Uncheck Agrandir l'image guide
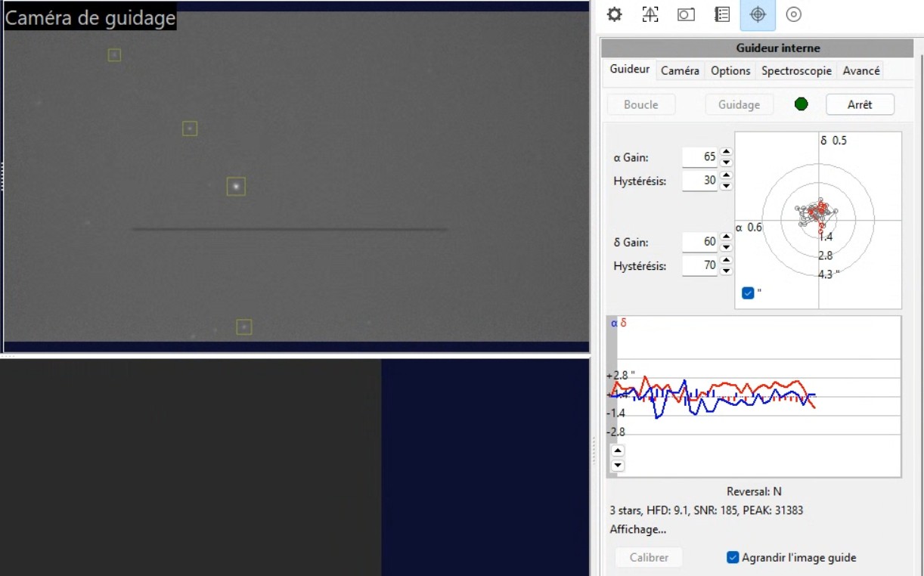The image size is (924, 576). [x=732, y=558]
